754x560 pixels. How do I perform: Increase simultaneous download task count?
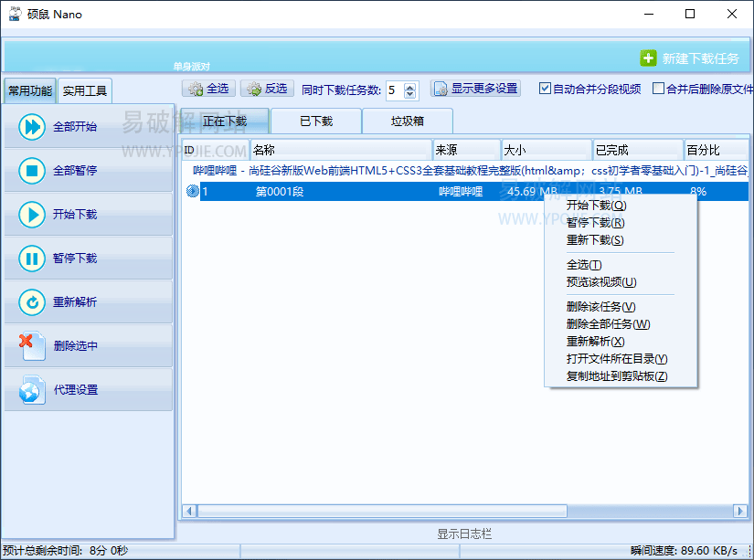[x=409, y=86]
